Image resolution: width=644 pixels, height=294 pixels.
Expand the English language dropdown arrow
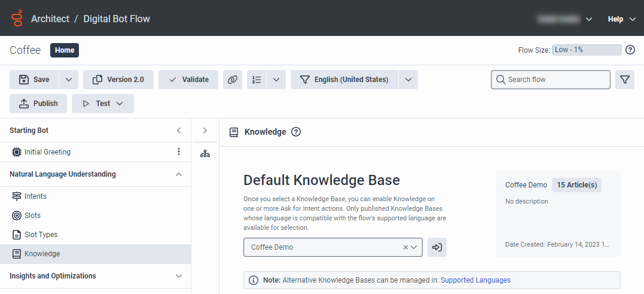point(408,80)
